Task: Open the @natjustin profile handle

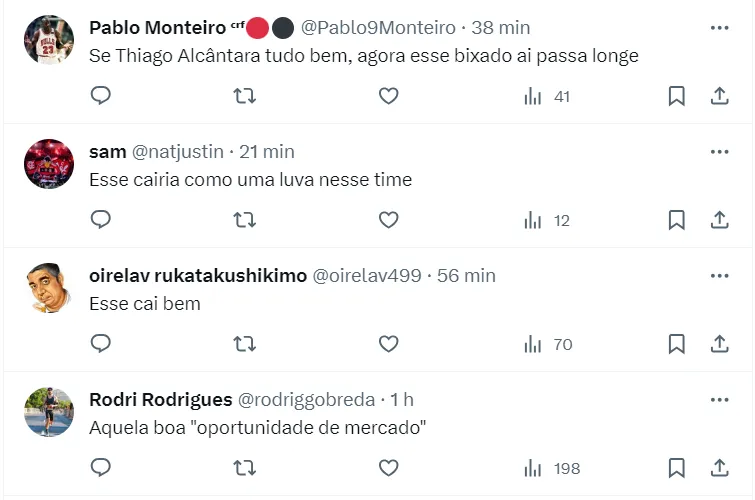Action: coord(178,152)
